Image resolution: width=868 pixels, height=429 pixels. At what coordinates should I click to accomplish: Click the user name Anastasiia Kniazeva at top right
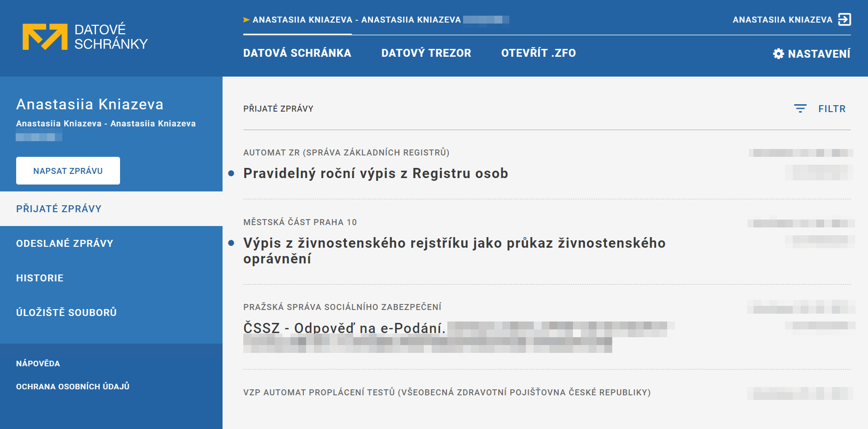click(782, 20)
